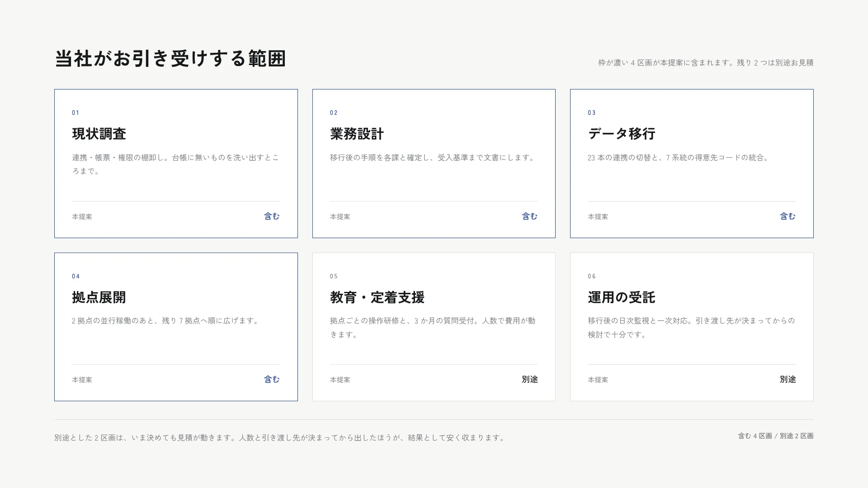Click the number label 05
The width and height of the screenshot is (868, 488).
coord(334,276)
